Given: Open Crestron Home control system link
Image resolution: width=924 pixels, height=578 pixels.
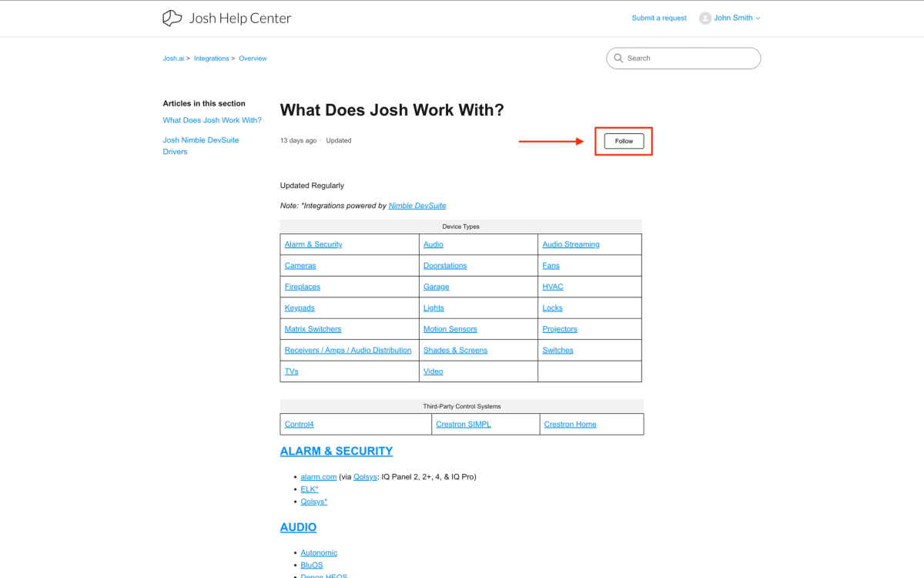Looking at the screenshot, I should point(571,425).
